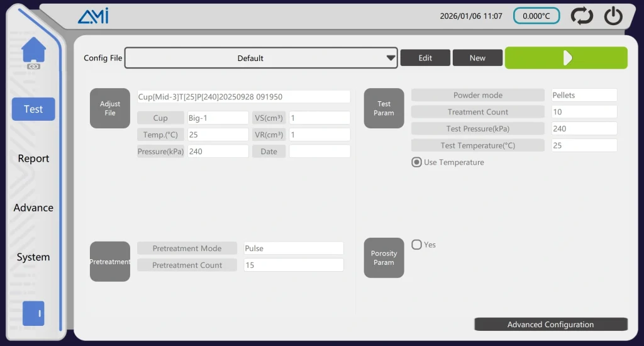This screenshot has height=346, width=644.
Task: Click the Pretreatment Count value field
Action: tap(294, 265)
